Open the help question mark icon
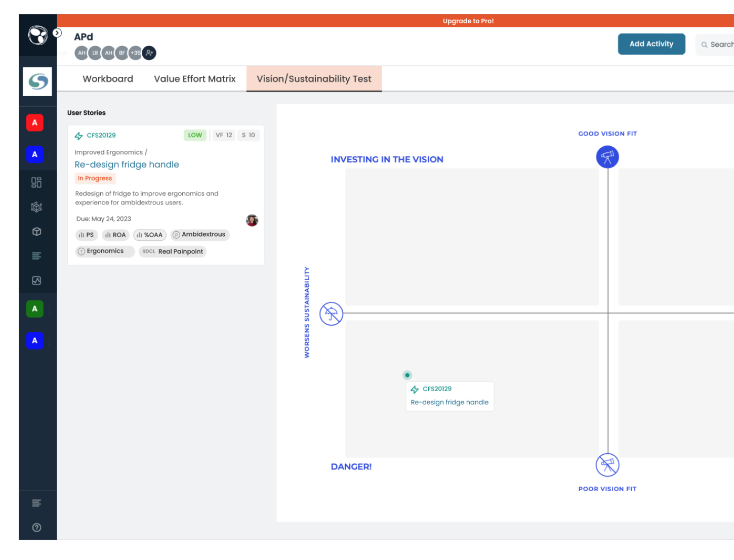This screenshot has height=560, width=734. tap(36, 527)
